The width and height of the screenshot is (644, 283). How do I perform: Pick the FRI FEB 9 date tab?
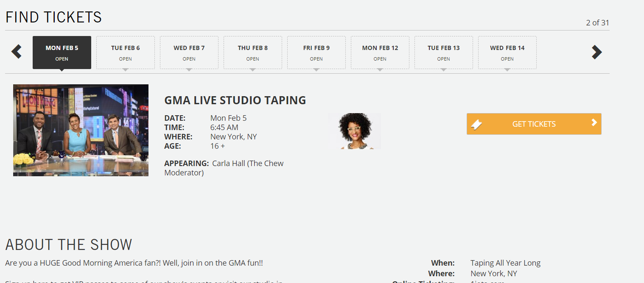click(x=316, y=53)
